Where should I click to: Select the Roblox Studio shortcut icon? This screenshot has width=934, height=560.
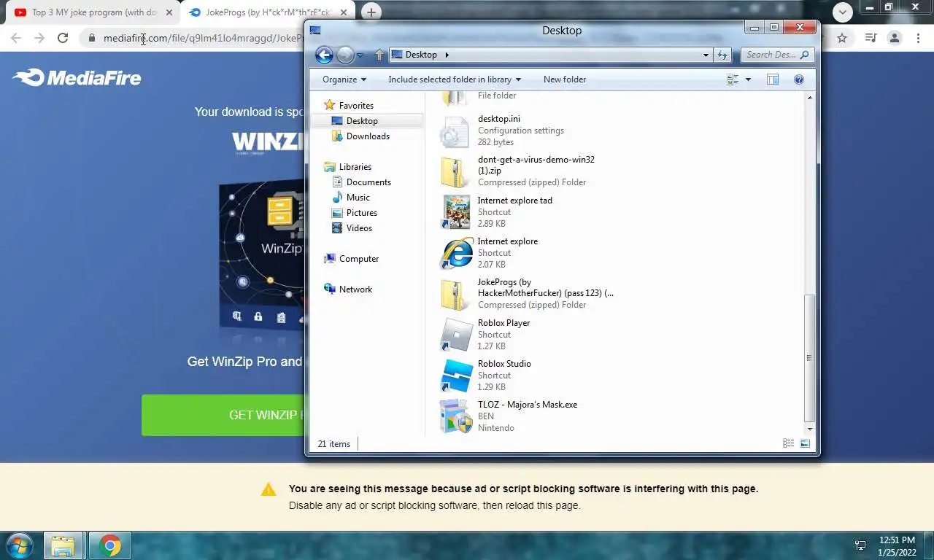pyautogui.click(x=457, y=376)
